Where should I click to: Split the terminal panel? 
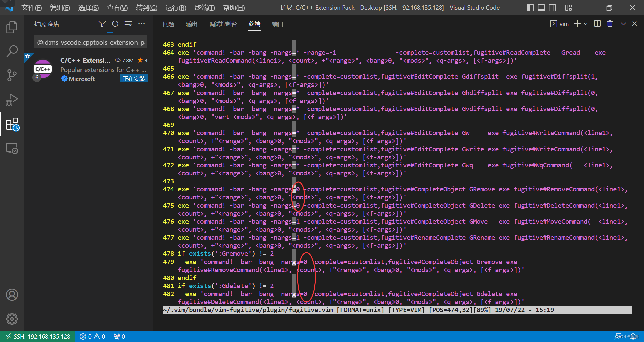tap(597, 24)
